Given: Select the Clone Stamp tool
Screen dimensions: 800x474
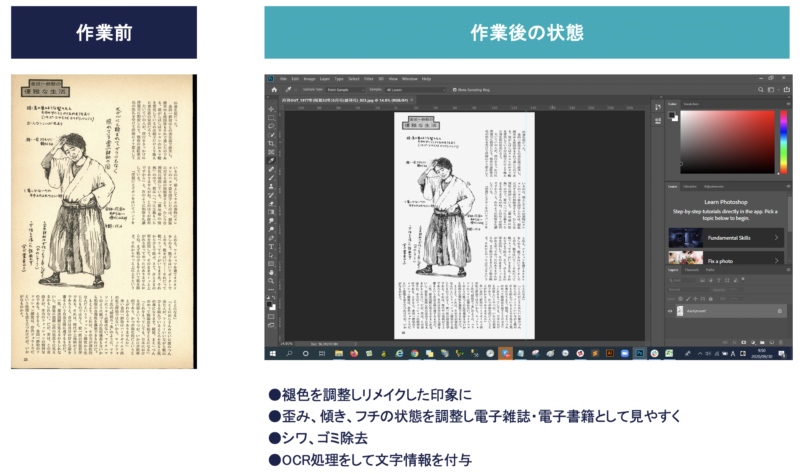Looking at the screenshot, I should 271,187.
